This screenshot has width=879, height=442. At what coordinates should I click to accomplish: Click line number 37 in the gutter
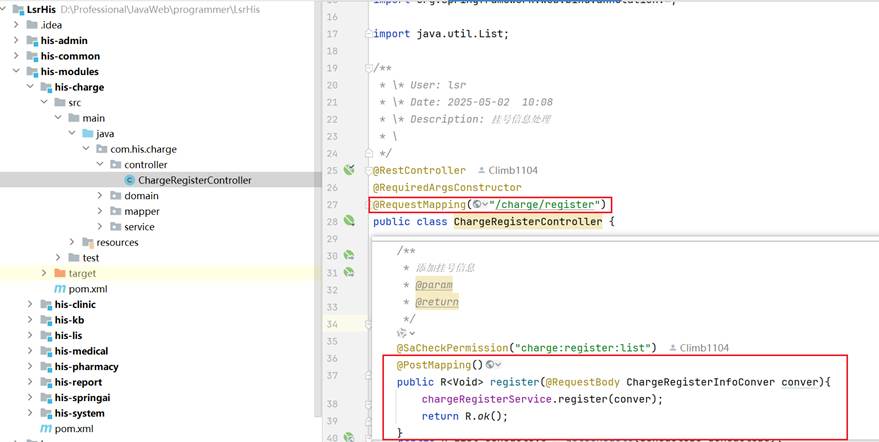pyautogui.click(x=332, y=375)
